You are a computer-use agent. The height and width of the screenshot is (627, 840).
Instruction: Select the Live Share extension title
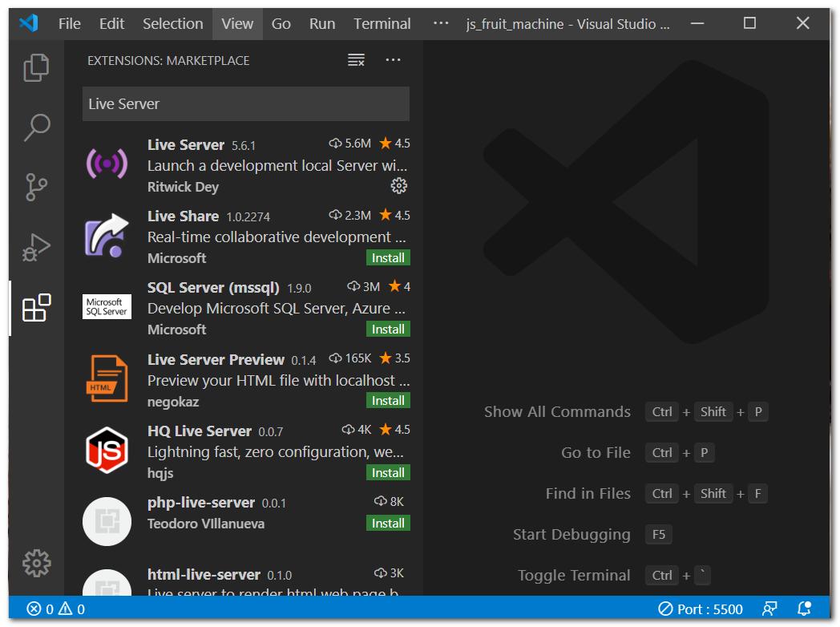point(183,216)
